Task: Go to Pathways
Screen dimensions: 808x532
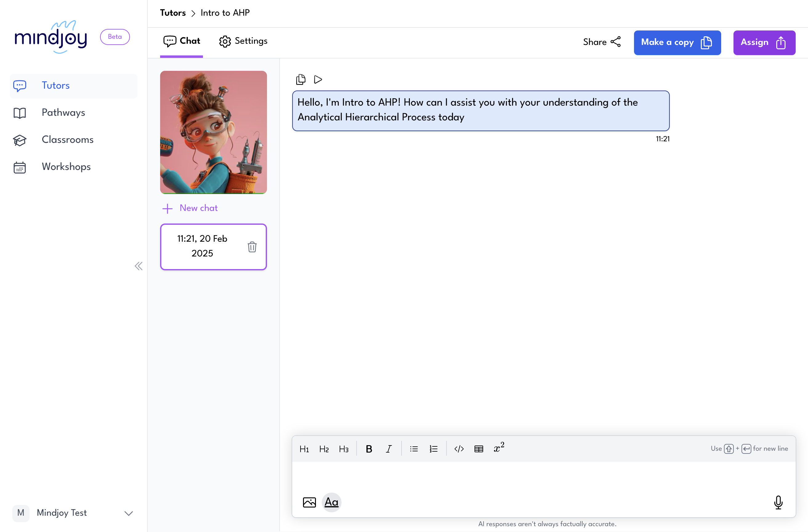Action: click(x=74, y=113)
